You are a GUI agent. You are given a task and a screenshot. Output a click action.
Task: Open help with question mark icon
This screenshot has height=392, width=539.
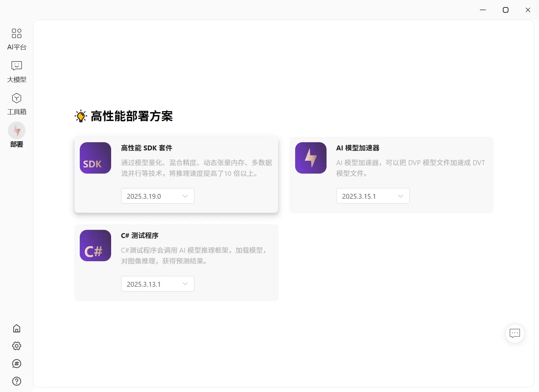17,381
